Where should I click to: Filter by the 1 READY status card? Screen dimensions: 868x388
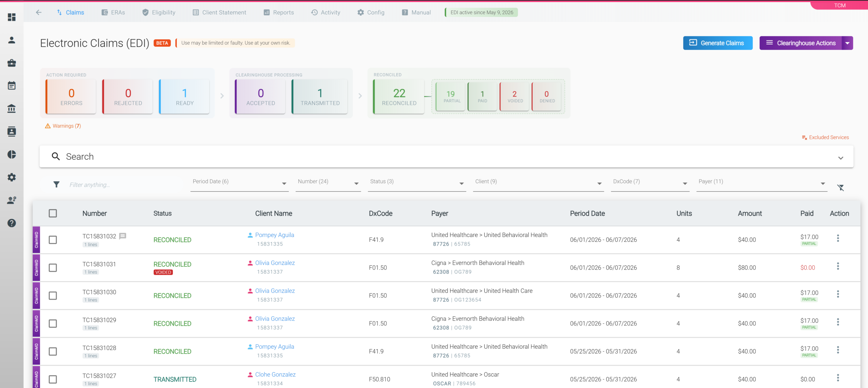184,97
